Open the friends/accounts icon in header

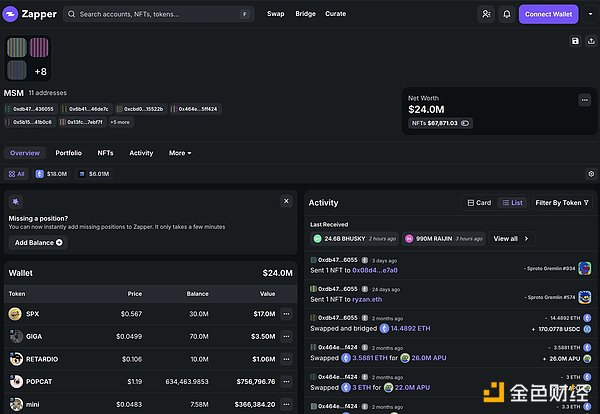tap(486, 14)
